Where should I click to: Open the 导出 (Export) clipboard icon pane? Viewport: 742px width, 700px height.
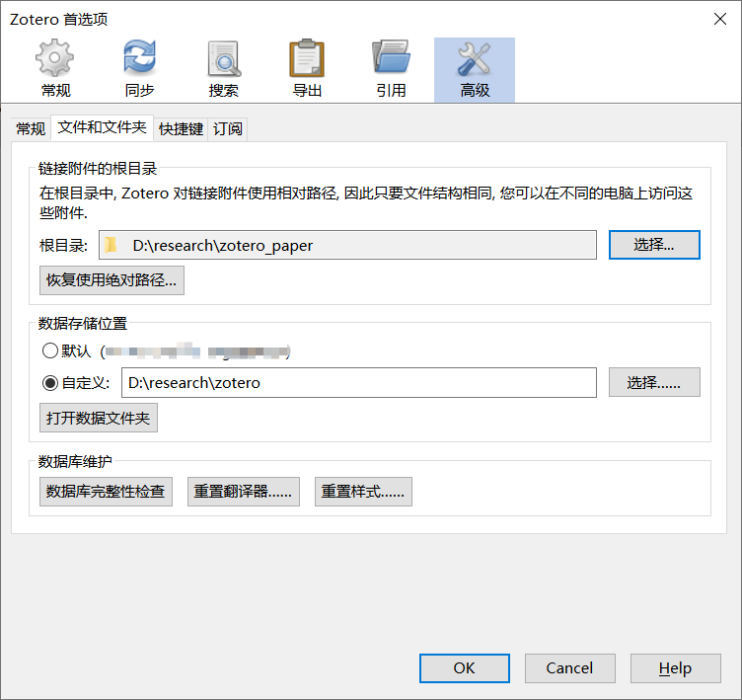coord(307,69)
